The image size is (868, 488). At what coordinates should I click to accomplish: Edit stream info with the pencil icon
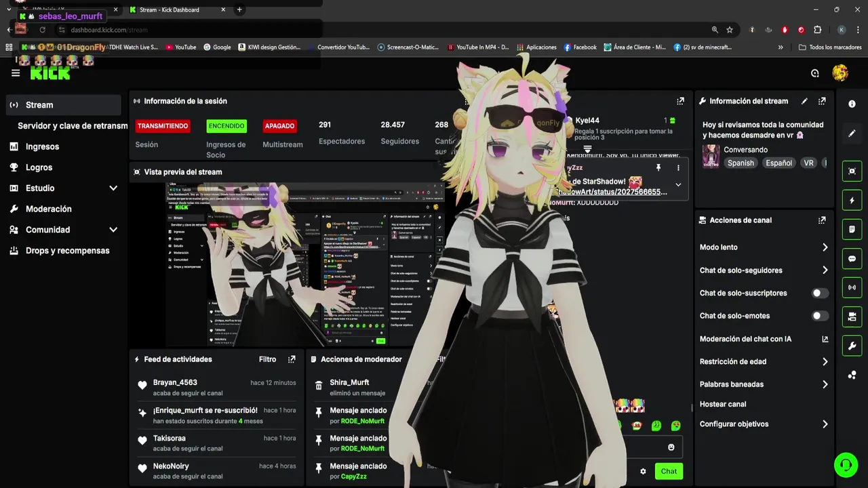pyautogui.click(x=804, y=101)
